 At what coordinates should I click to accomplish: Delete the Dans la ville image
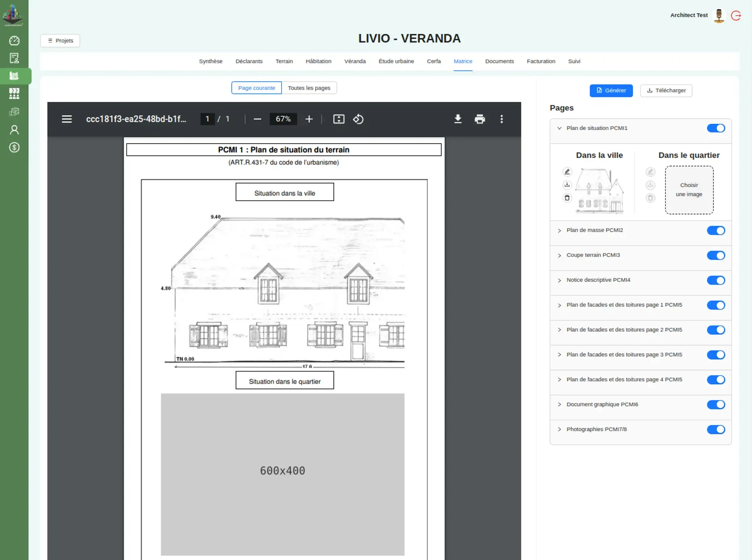point(567,198)
